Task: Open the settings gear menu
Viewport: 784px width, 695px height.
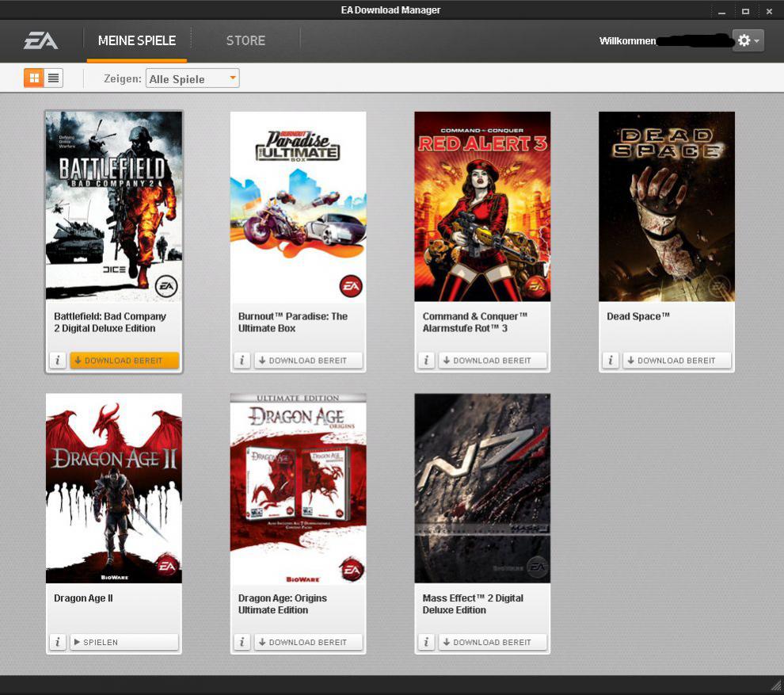Action: [748, 40]
